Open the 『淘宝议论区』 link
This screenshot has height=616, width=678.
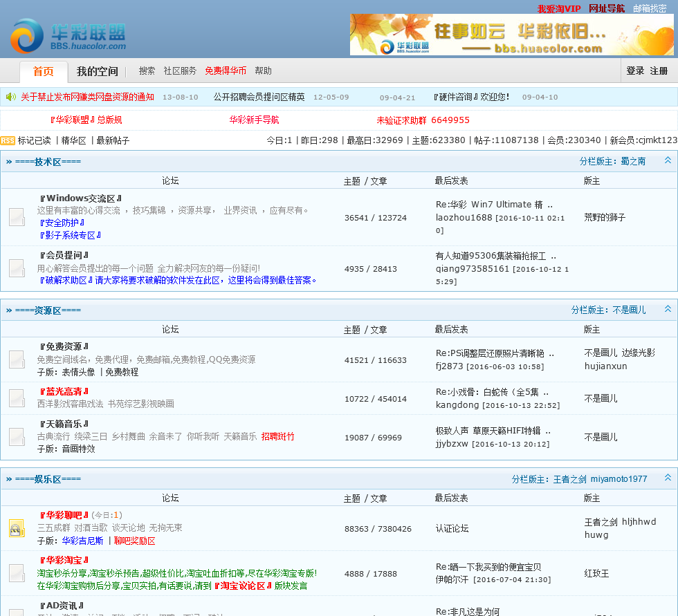coord(243,586)
